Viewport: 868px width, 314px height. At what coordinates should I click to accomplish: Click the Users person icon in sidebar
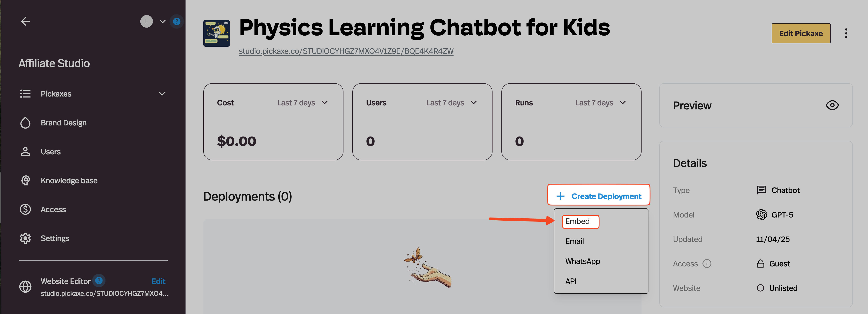coord(25,152)
